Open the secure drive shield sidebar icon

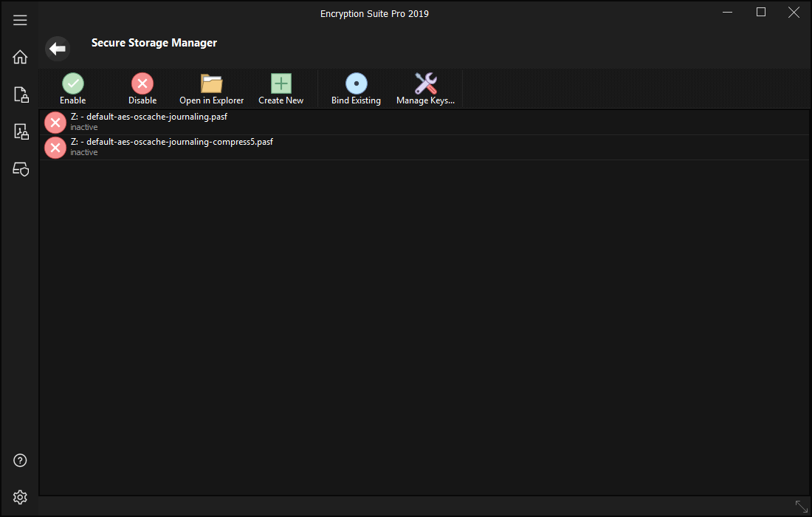click(x=20, y=169)
